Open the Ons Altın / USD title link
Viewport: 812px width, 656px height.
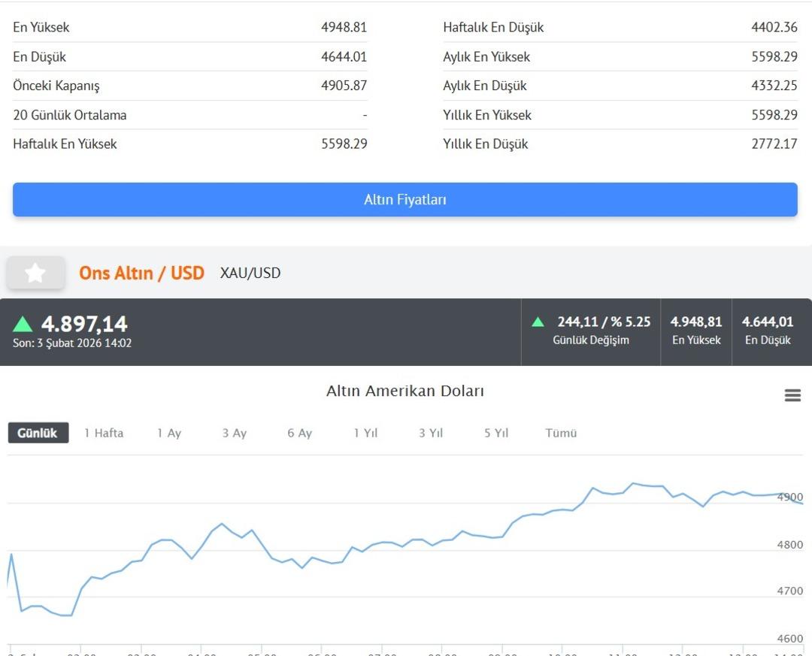coord(141,273)
